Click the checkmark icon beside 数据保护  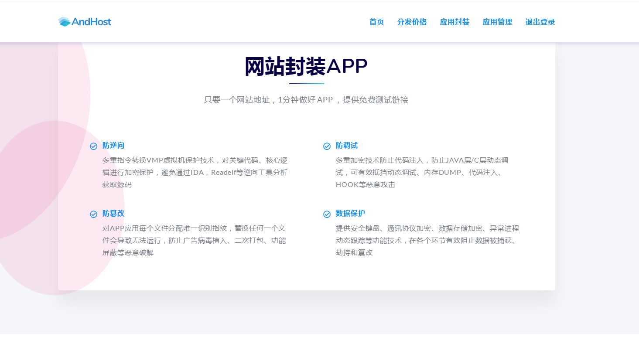(x=327, y=214)
